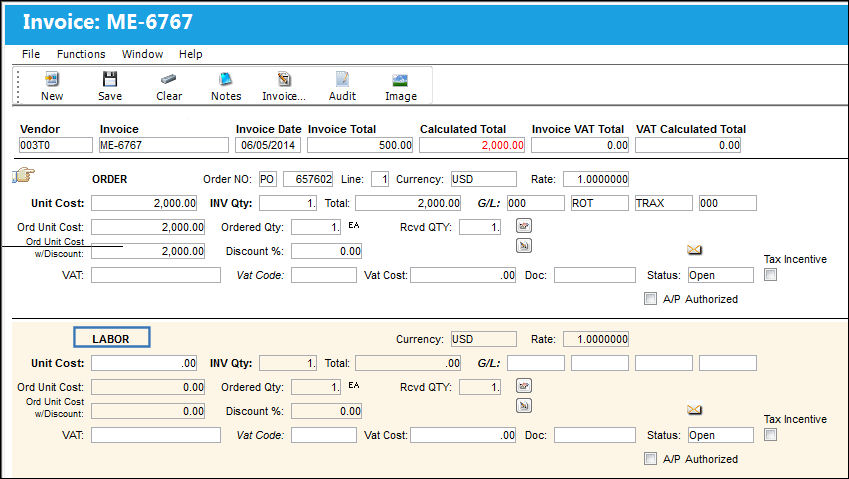Click the ORDER Doc field

point(595,275)
